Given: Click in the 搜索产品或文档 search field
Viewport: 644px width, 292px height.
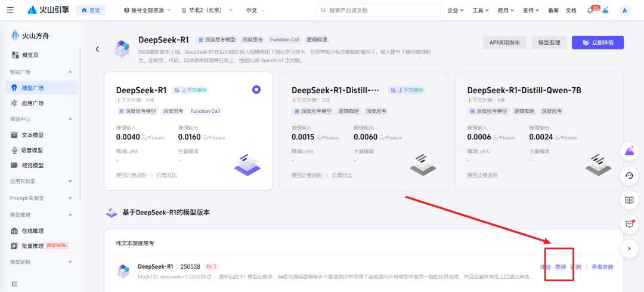Looking at the screenshot, I should [x=377, y=10].
